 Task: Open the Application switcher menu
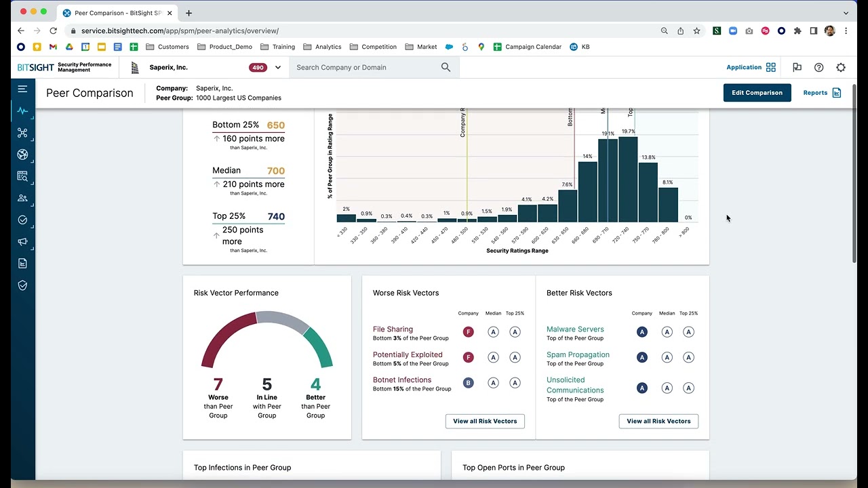click(x=751, y=68)
